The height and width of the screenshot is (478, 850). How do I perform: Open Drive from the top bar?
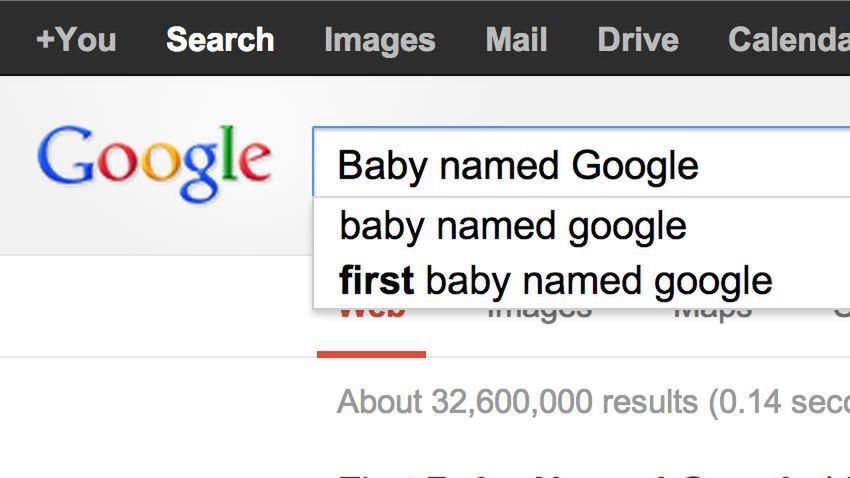[638, 40]
